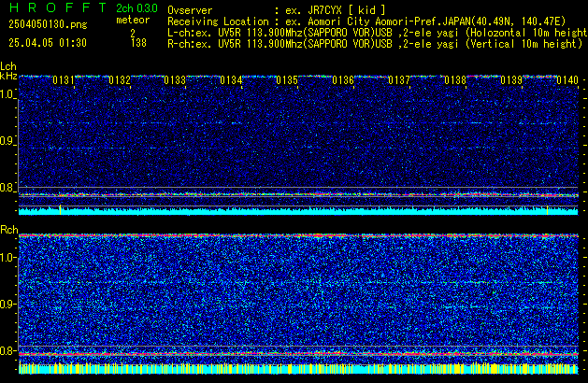
Task: Click the count value 138
Action: click(138, 43)
